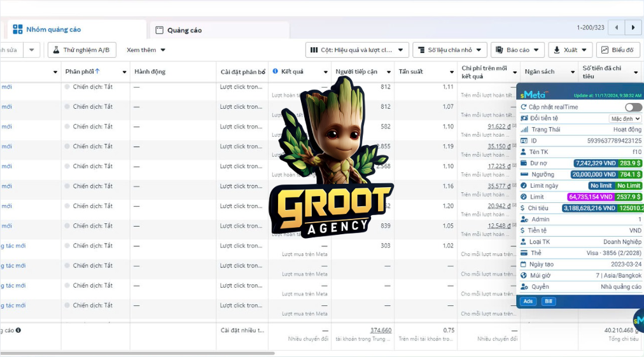
Task: Open Người tiếp cận column dropdown arrow
Action: [389, 72]
